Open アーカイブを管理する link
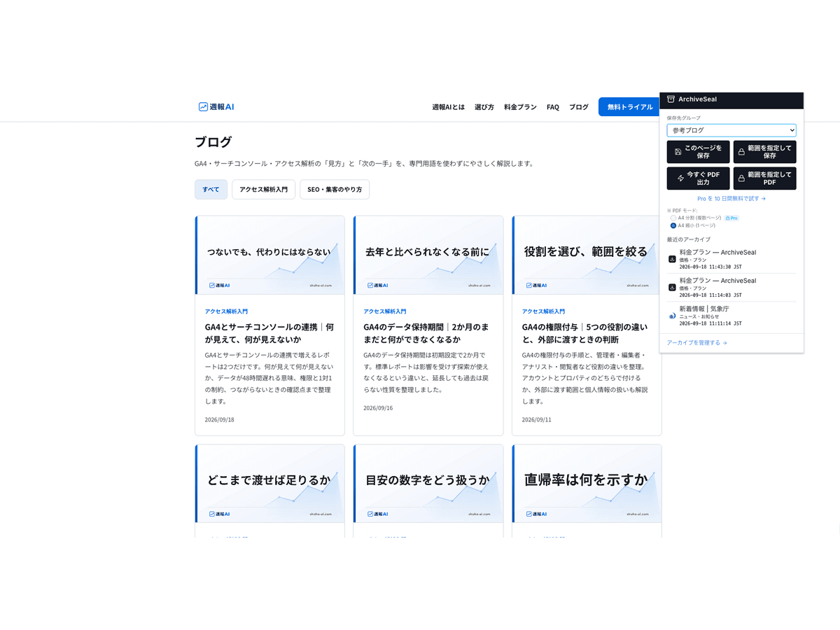 point(697,343)
